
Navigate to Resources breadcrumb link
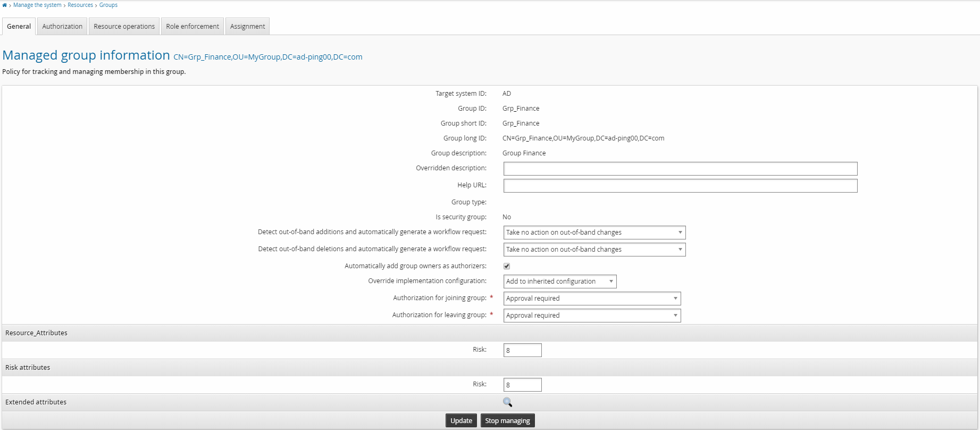point(80,5)
